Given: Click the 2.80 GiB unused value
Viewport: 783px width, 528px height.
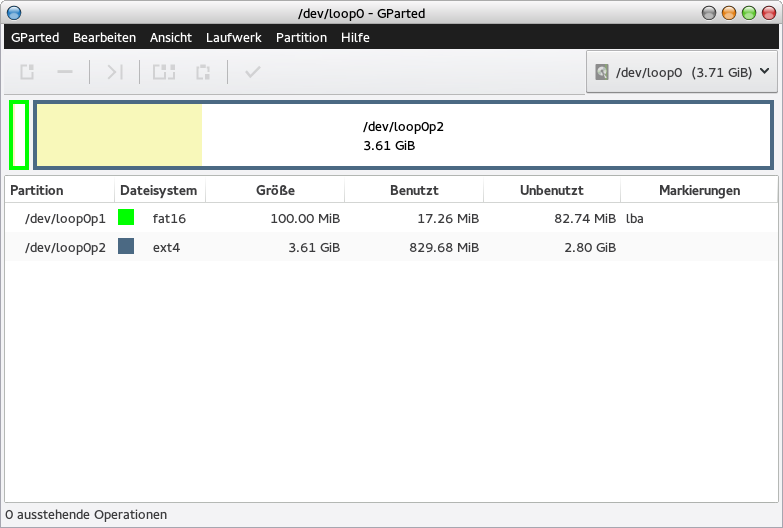Looking at the screenshot, I should pyautogui.click(x=590, y=247).
